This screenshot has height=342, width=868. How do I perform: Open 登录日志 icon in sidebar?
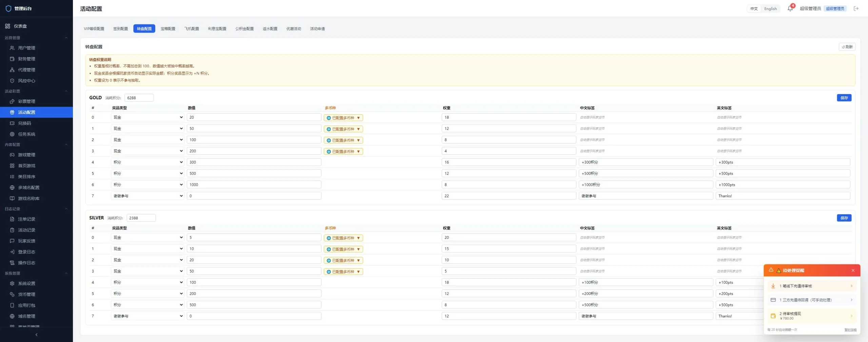click(12, 252)
